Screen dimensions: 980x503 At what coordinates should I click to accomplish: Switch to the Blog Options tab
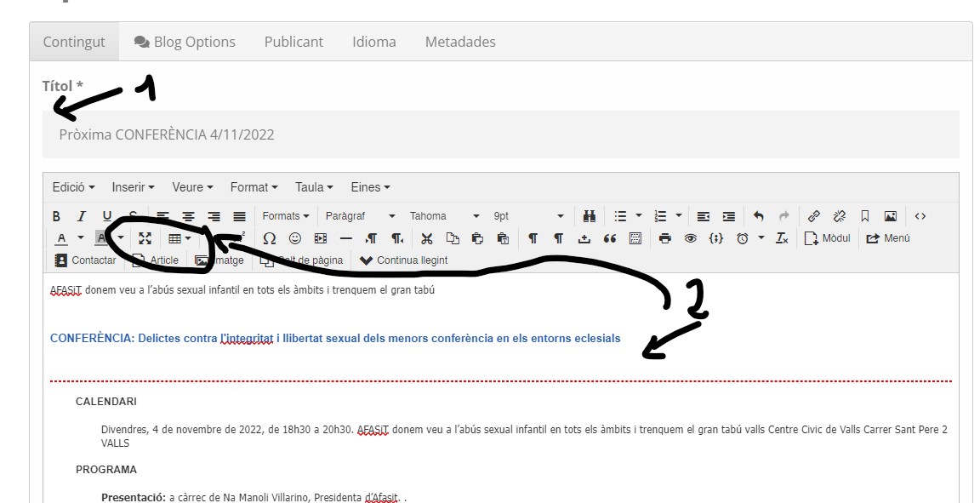tap(185, 42)
